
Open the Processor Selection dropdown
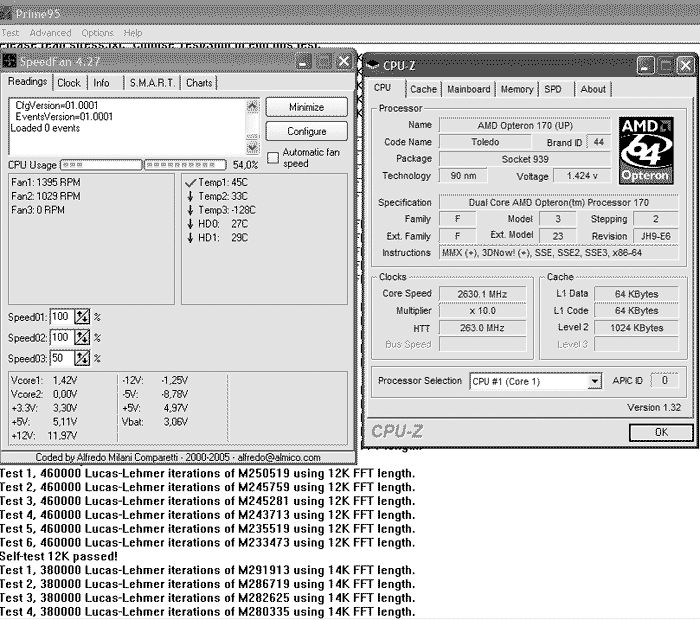pos(535,381)
